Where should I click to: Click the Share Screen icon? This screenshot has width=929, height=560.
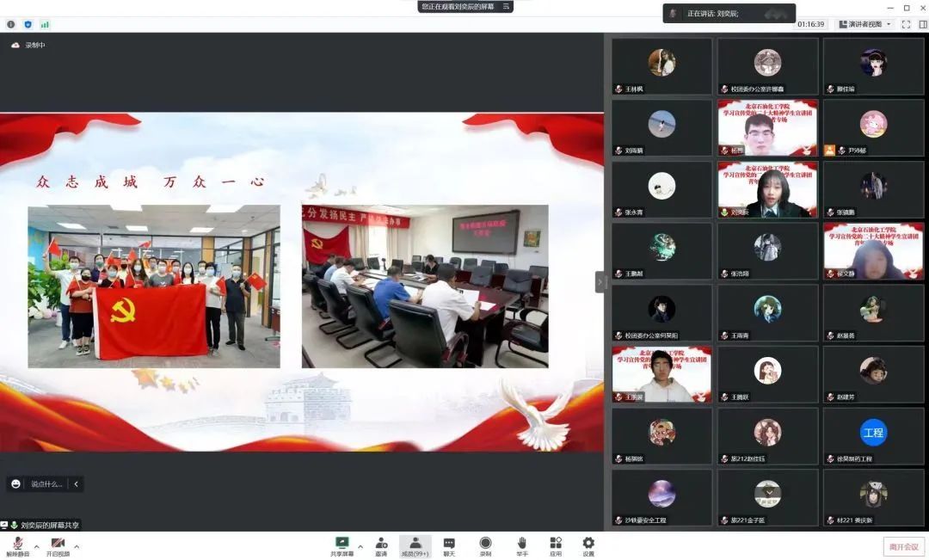(x=341, y=544)
